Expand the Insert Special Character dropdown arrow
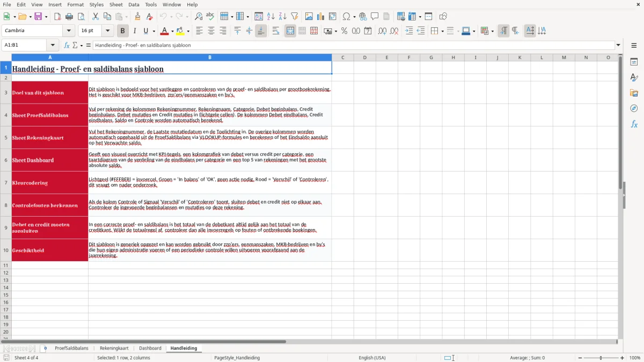 (x=353, y=17)
